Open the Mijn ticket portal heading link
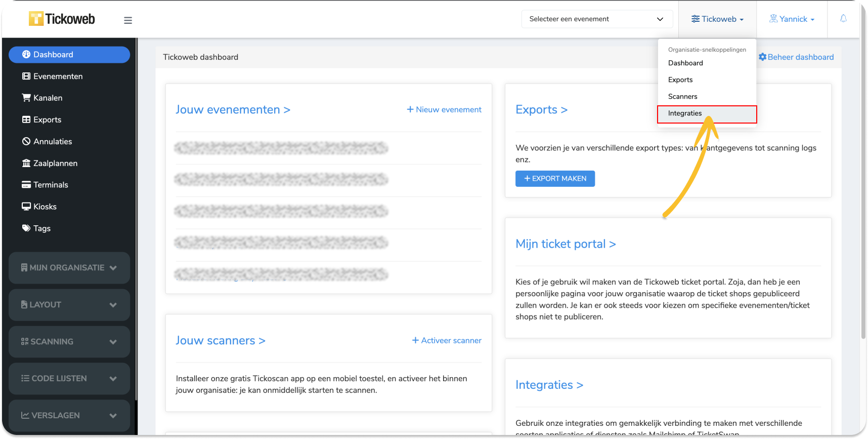This screenshot has height=439, width=868. point(566,244)
